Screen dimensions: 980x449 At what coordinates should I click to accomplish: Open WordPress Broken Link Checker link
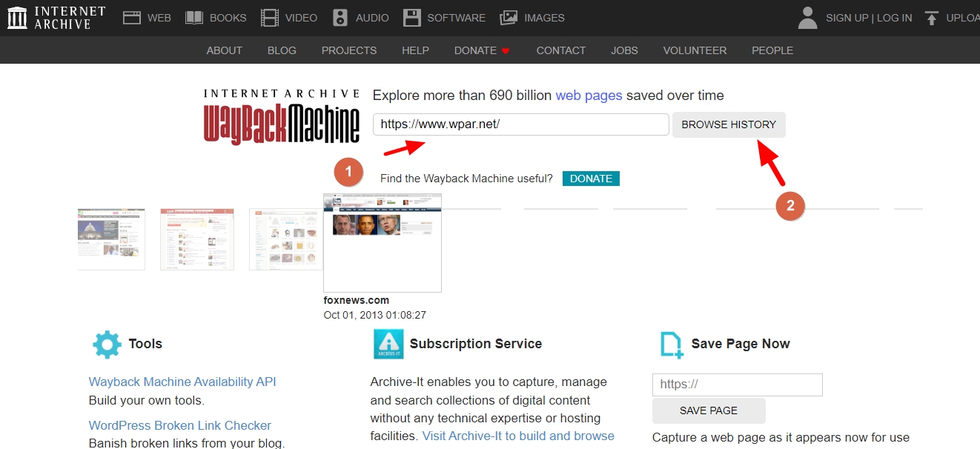(x=180, y=426)
